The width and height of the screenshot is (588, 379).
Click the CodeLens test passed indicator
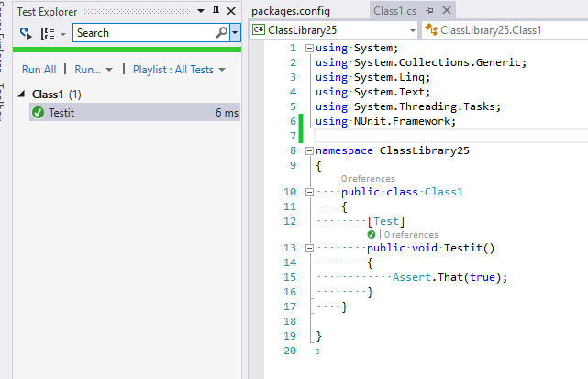click(372, 234)
